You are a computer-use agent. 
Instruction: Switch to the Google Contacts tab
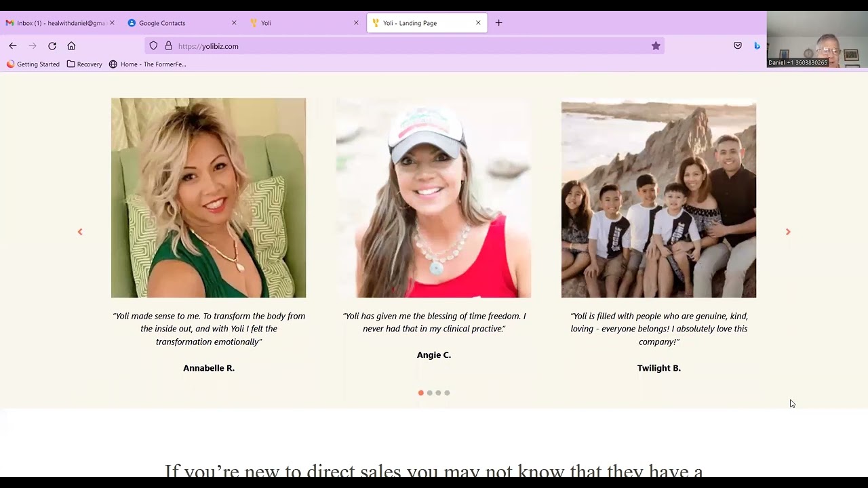(182, 23)
